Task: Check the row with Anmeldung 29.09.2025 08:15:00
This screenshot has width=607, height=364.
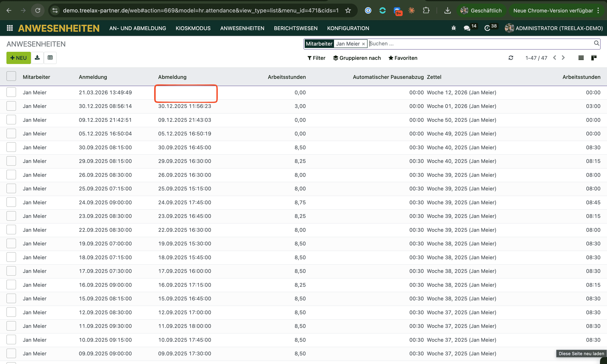Action: pyautogui.click(x=11, y=161)
